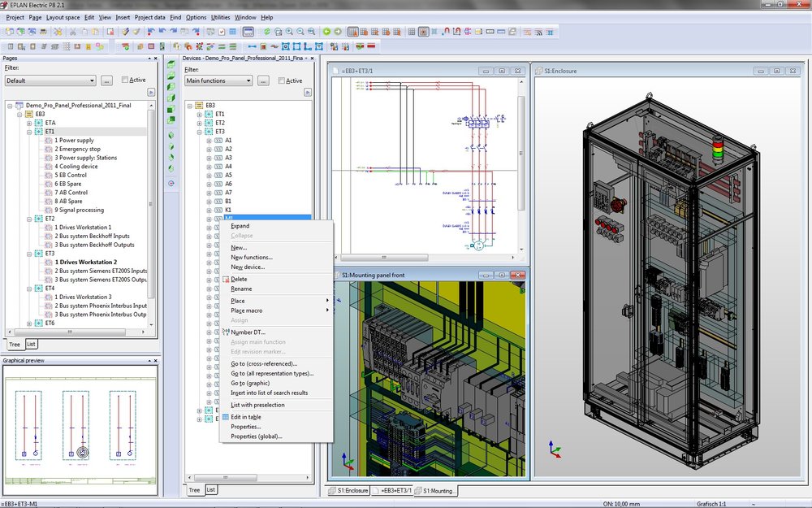
Task: Click the green Back navigation arrow
Action: pos(326,32)
